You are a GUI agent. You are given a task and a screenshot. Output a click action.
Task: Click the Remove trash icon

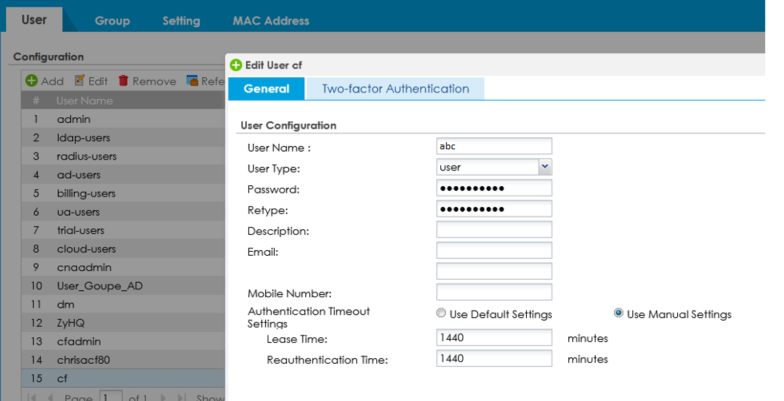coord(124,81)
